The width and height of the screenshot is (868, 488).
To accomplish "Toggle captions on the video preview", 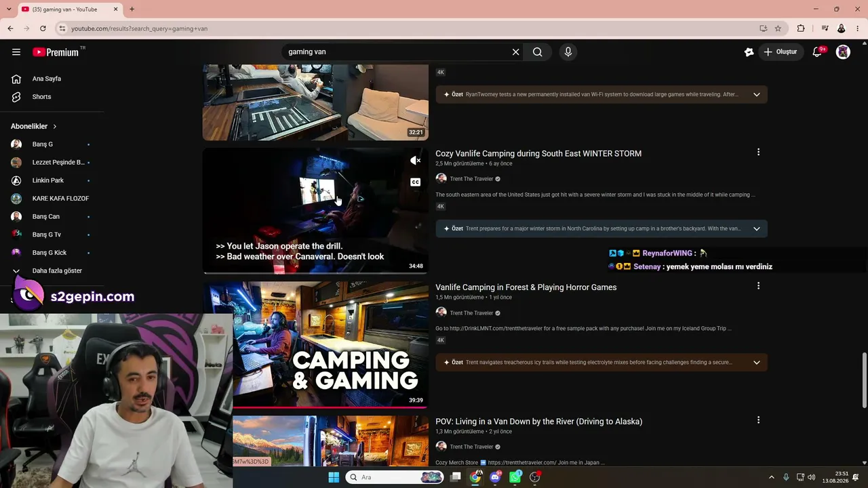I will (415, 182).
